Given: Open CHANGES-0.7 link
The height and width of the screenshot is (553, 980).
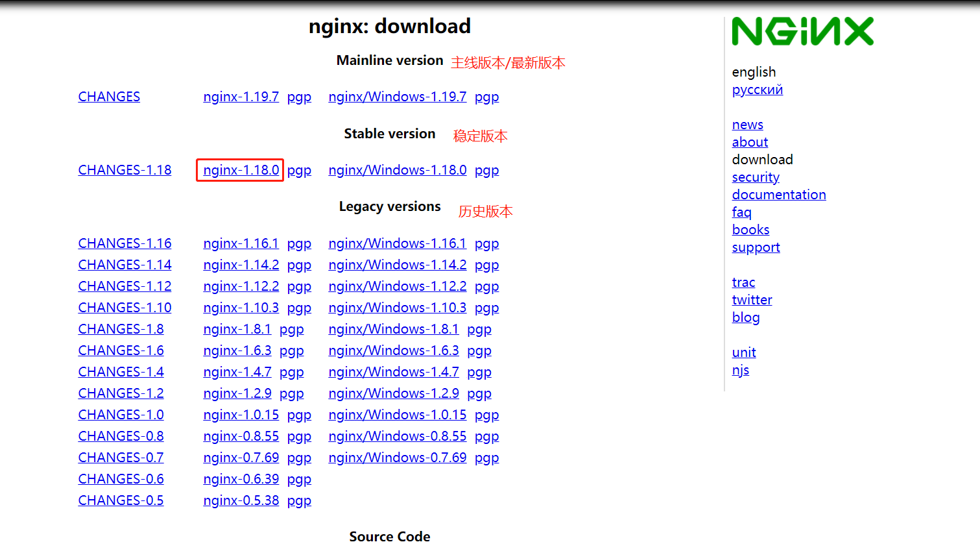Looking at the screenshot, I should [x=121, y=458].
